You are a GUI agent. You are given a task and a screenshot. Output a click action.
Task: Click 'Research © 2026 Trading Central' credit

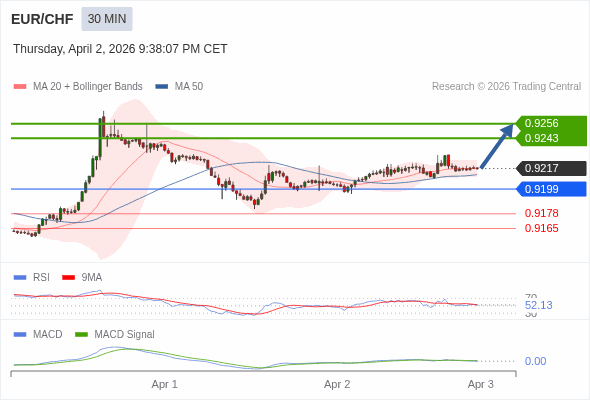coord(506,87)
